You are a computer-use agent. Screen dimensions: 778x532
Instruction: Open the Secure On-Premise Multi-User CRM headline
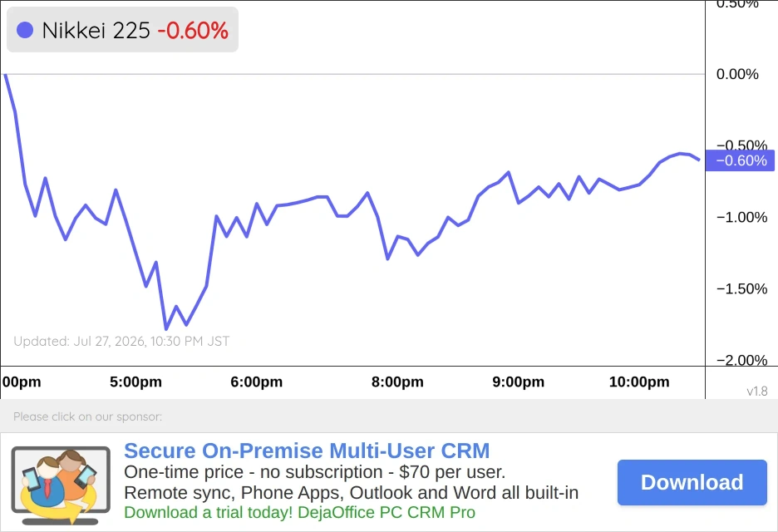tap(307, 451)
